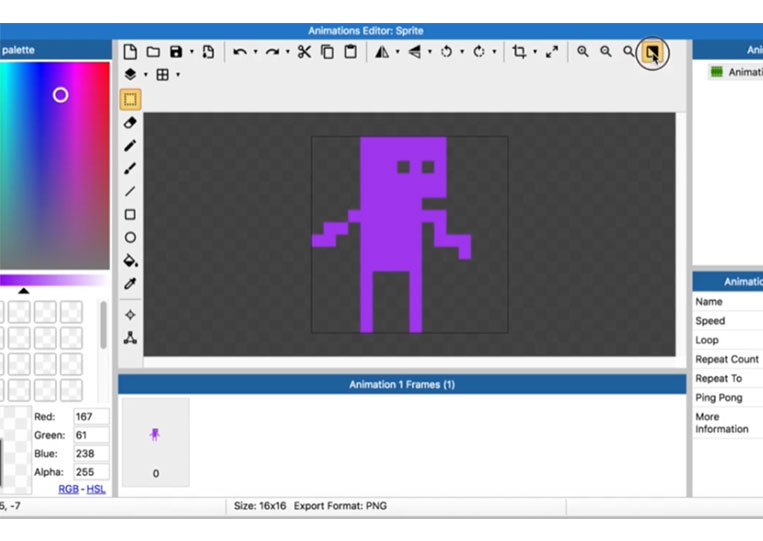The image size is (763, 541).
Task: Zoom out of the canvas
Action: click(605, 52)
